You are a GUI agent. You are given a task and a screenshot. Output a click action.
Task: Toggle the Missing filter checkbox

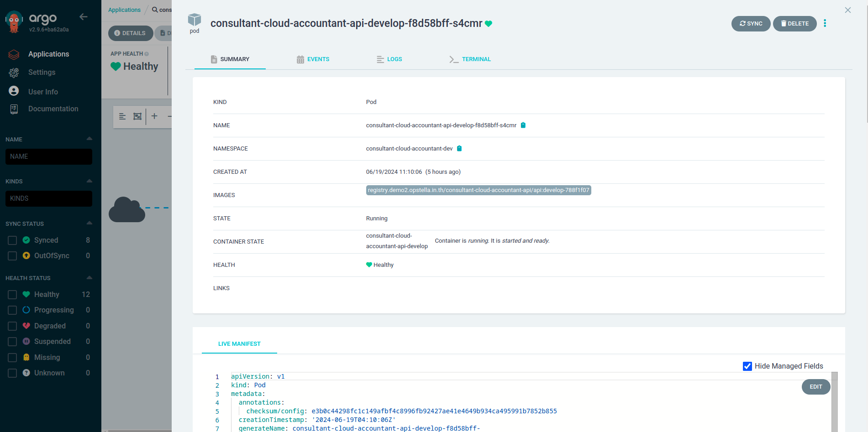click(12, 358)
